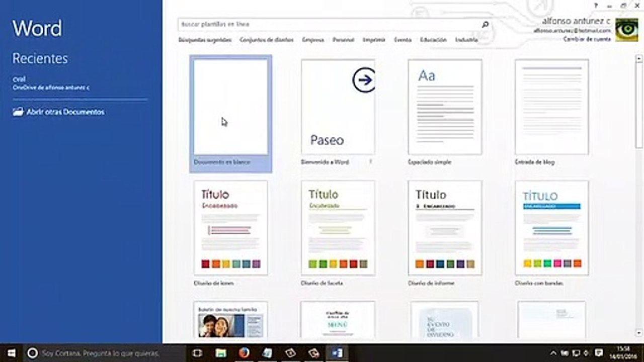This screenshot has height=362, width=644.
Task: Open the Windows Start menu
Action: pos(11,353)
